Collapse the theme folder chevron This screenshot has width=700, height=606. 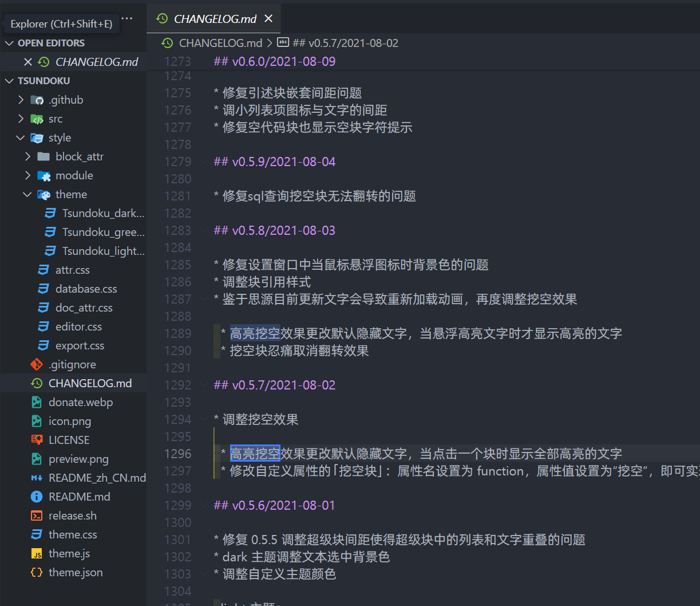tap(28, 194)
